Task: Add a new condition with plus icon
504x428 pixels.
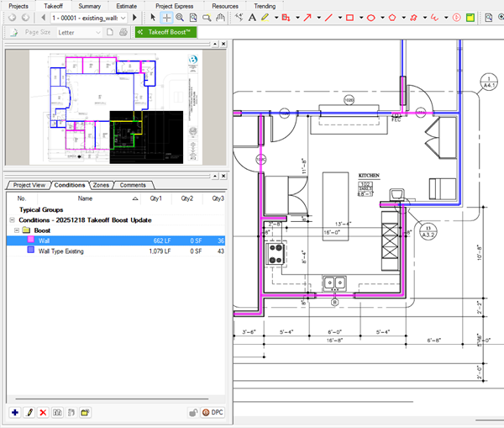Action: [x=15, y=412]
